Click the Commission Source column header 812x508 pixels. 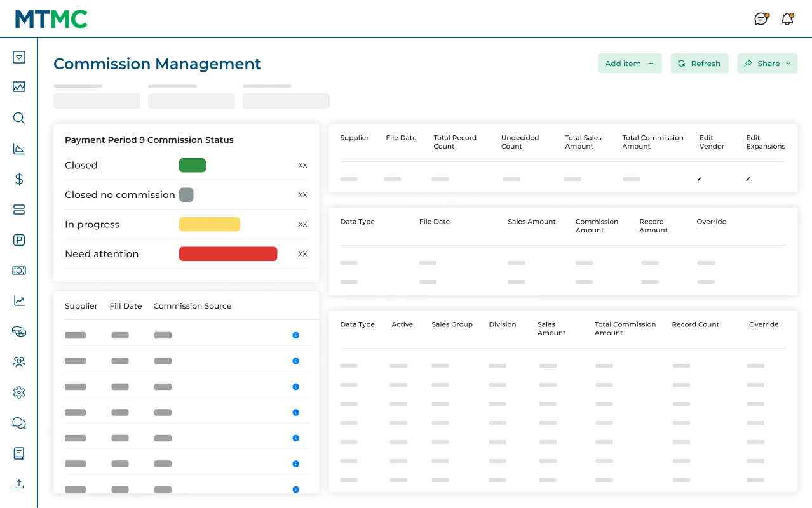pyautogui.click(x=193, y=306)
